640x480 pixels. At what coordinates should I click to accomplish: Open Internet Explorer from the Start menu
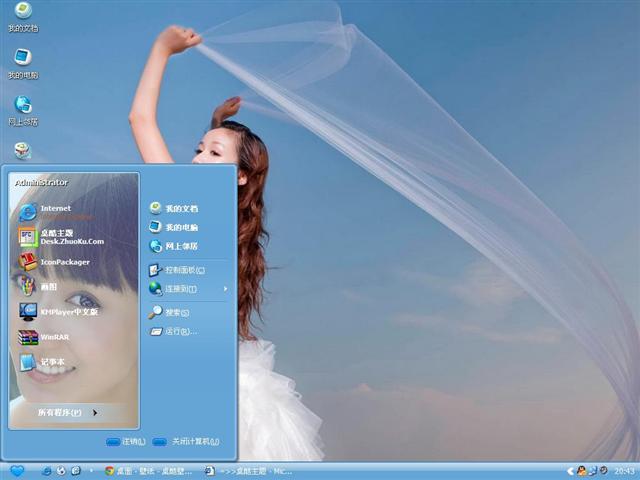55,211
